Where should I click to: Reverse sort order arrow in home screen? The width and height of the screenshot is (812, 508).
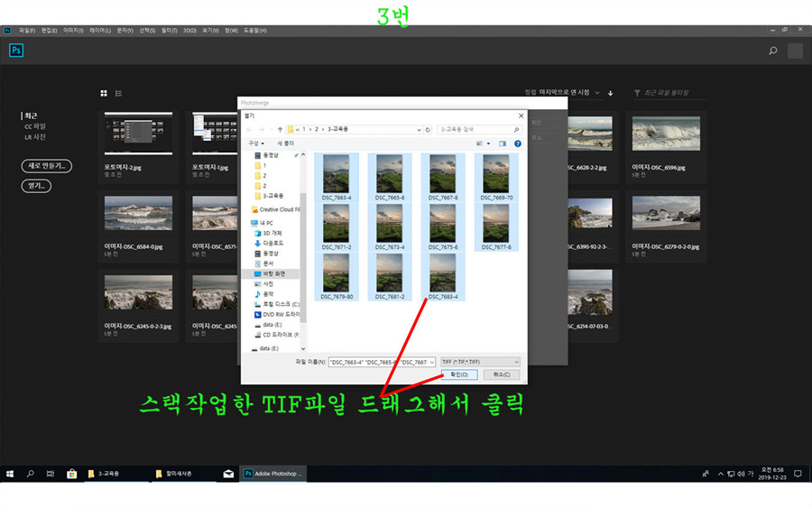(x=611, y=93)
